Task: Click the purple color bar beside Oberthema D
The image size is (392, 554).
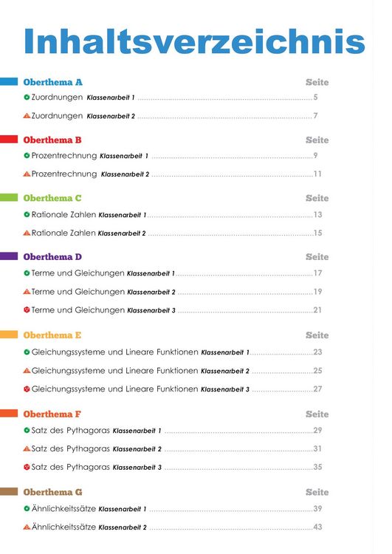Action: click(9, 256)
